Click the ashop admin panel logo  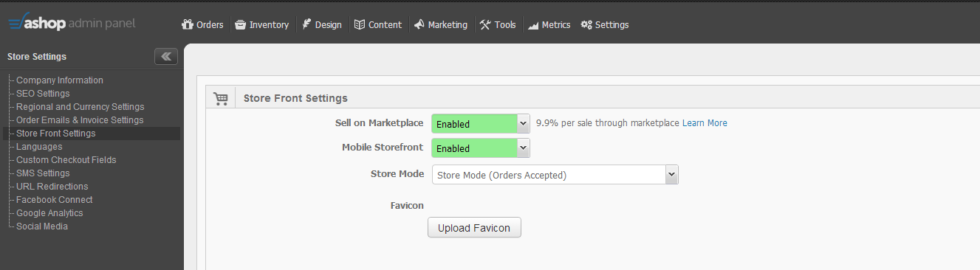click(x=71, y=23)
